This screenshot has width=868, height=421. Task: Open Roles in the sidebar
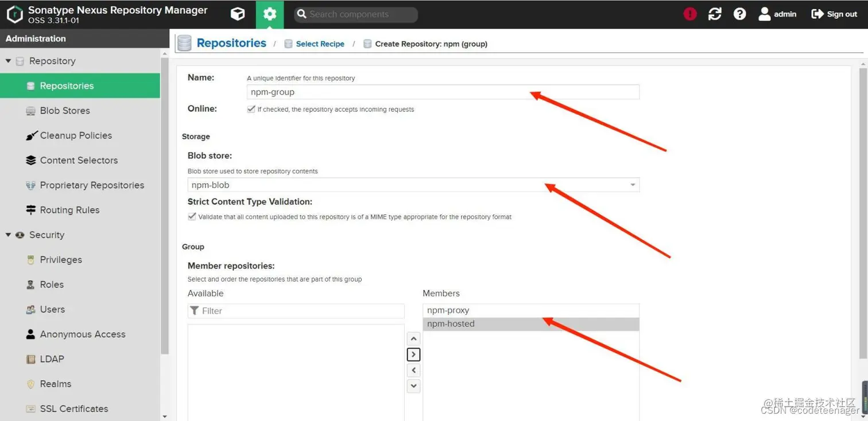point(80,284)
